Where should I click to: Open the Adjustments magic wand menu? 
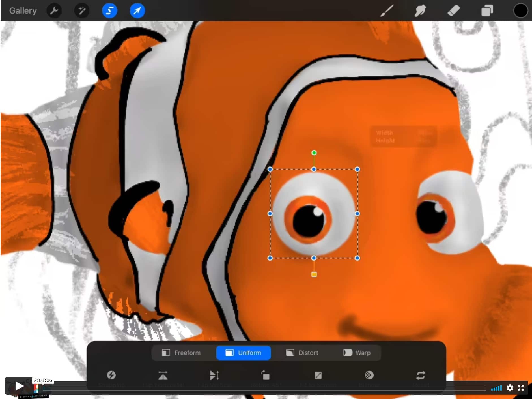pos(82,11)
